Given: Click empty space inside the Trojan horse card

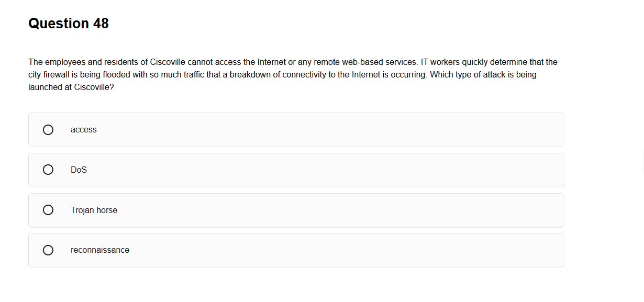Looking at the screenshot, I should pos(335,210).
